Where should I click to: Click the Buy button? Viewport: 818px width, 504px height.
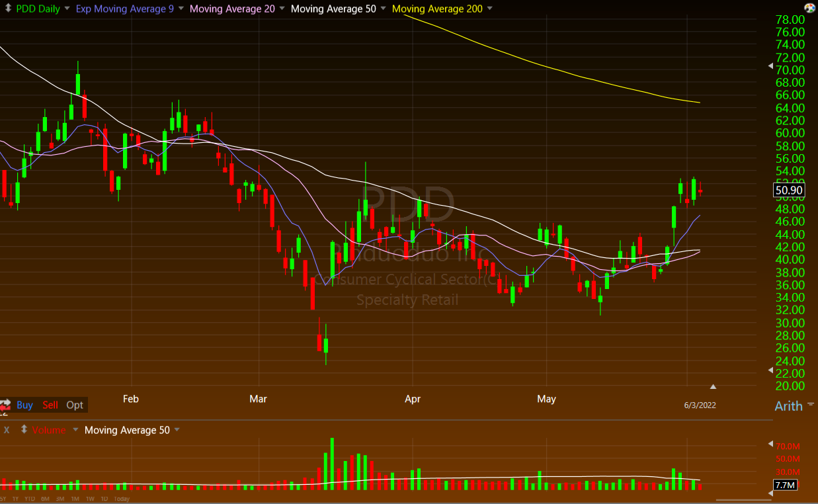point(24,405)
